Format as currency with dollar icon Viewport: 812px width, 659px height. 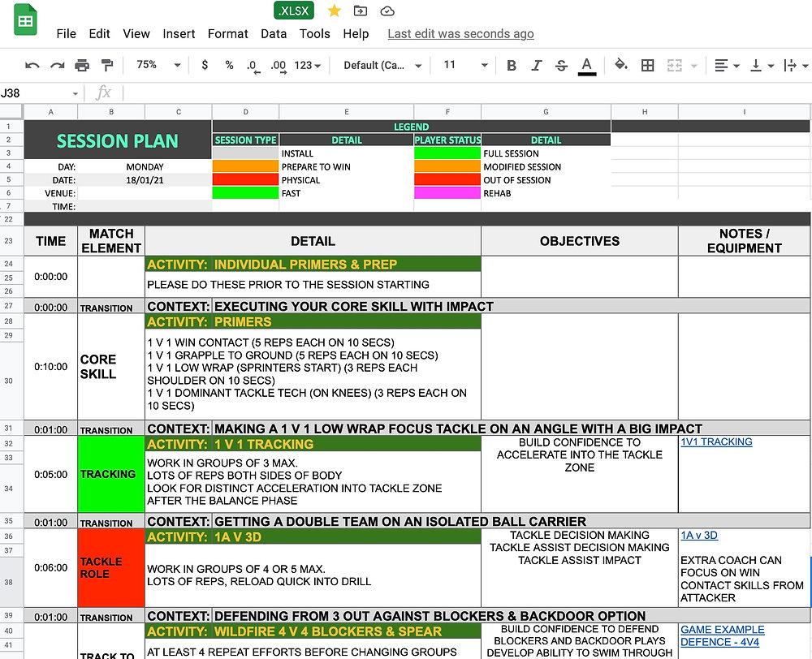point(205,65)
